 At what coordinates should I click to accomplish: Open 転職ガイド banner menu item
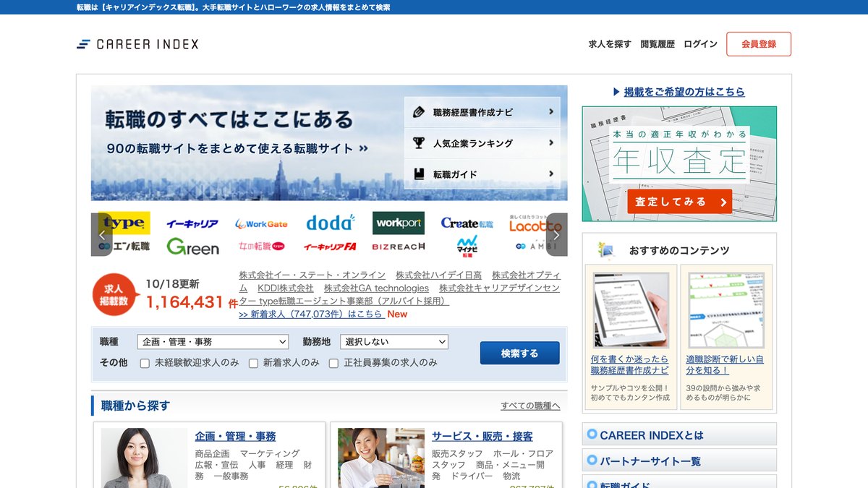point(482,174)
